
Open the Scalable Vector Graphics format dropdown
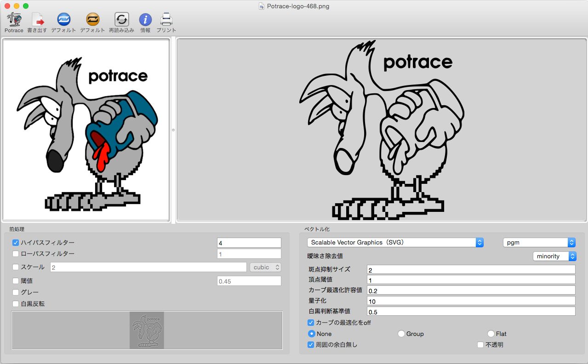(x=394, y=242)
